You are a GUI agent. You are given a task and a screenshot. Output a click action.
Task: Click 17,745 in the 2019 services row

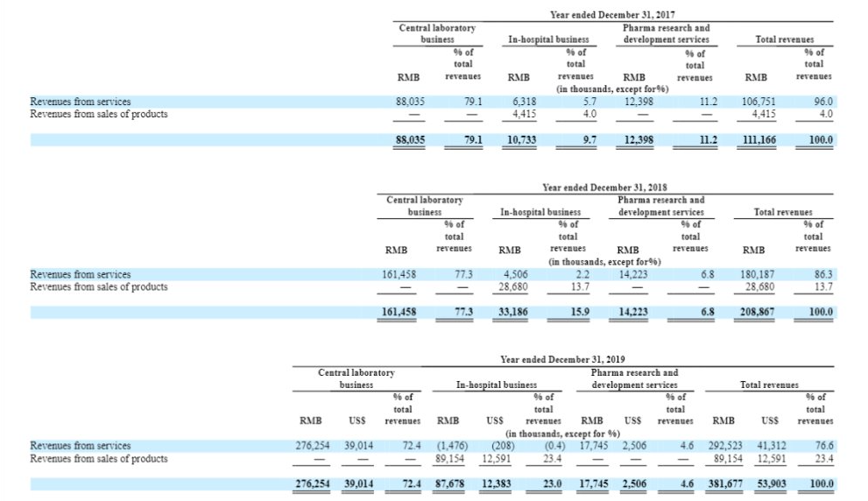point(594,446)
